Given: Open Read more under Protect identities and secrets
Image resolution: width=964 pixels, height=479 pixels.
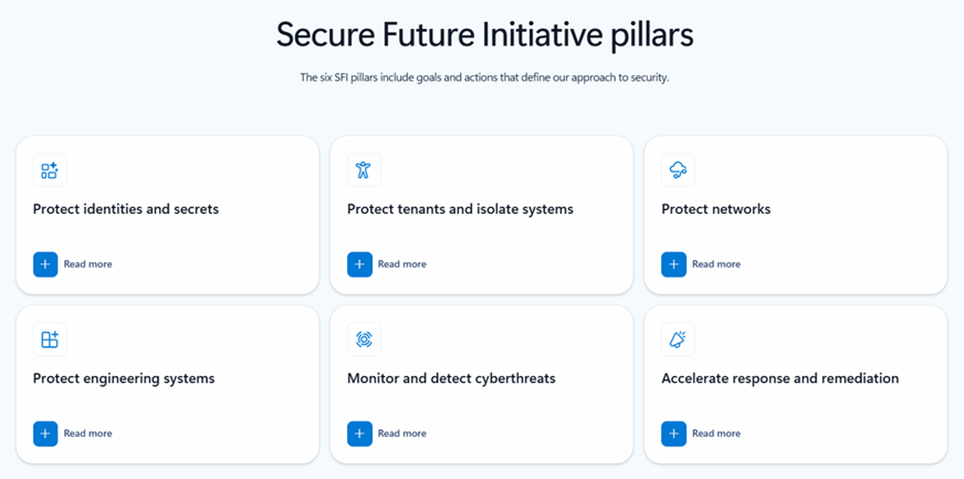Looking at the screenshot, I should [88, 264].
